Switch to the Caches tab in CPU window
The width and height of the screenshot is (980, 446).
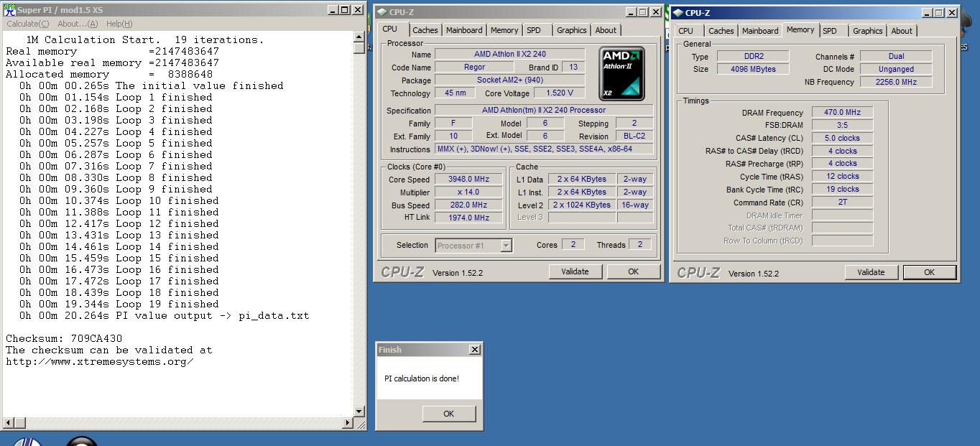click(425, 30)
